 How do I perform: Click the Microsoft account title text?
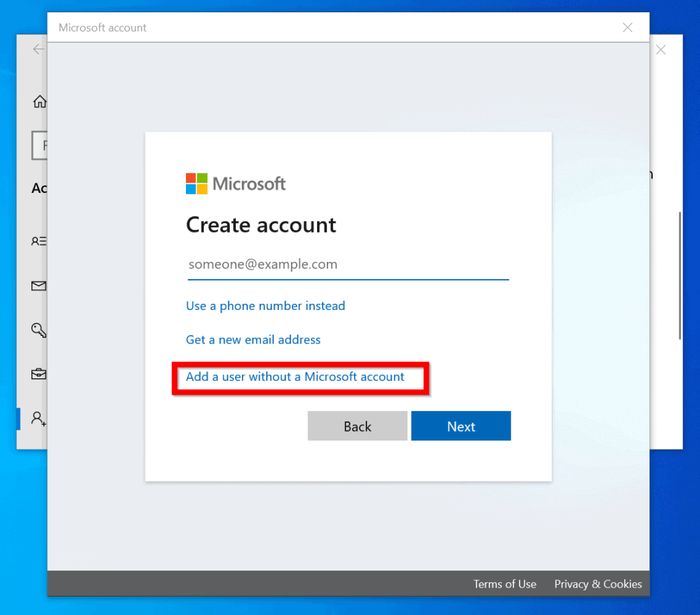click(x=103, y=27)
